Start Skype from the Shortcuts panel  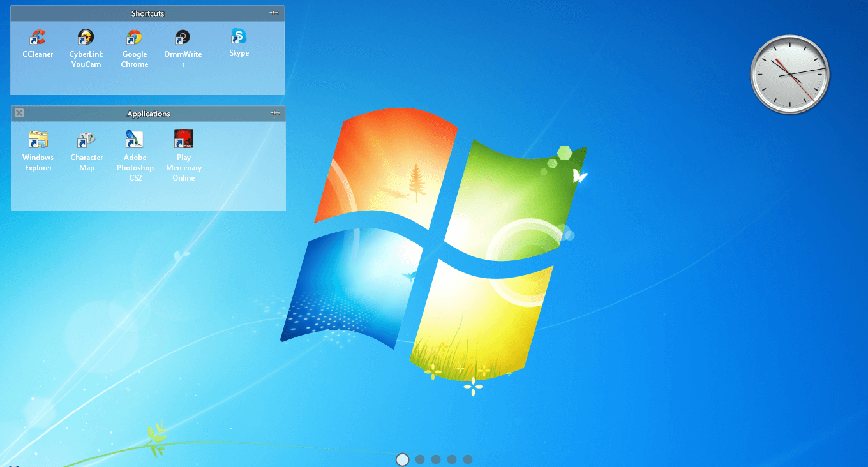239,37
